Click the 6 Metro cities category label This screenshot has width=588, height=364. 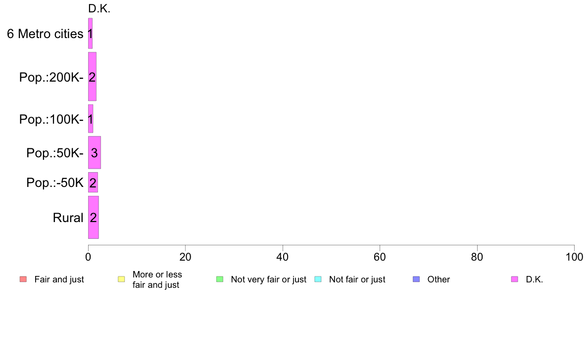(45, 34)
